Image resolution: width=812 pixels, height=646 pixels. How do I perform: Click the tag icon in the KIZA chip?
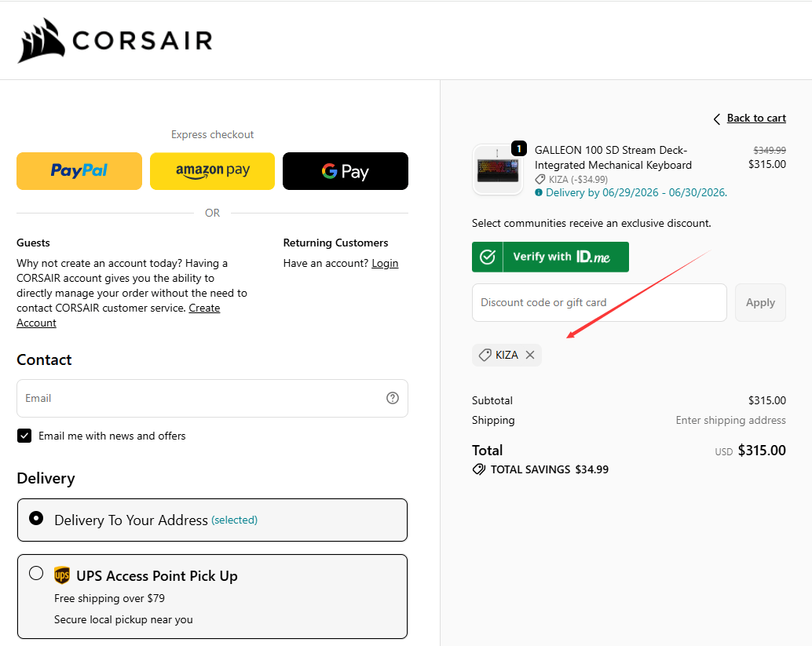pyautogui.click(x=485, y=355)
